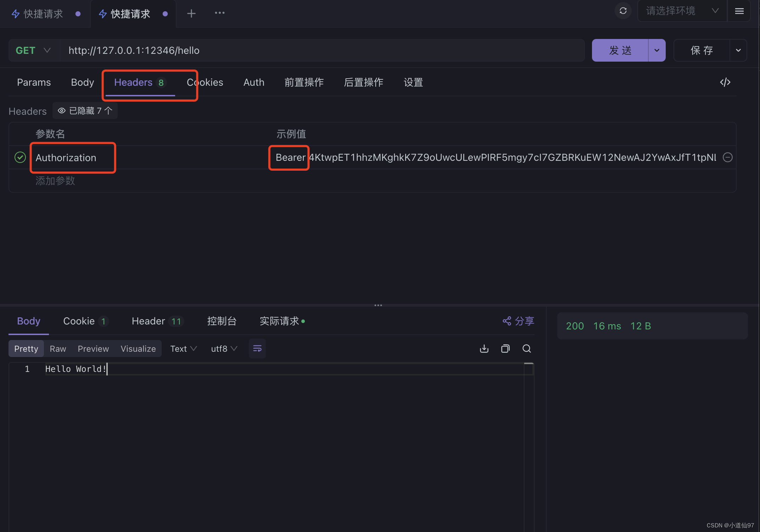Select the Raw response view
The image size is (760, 532).
pos(58,349)
